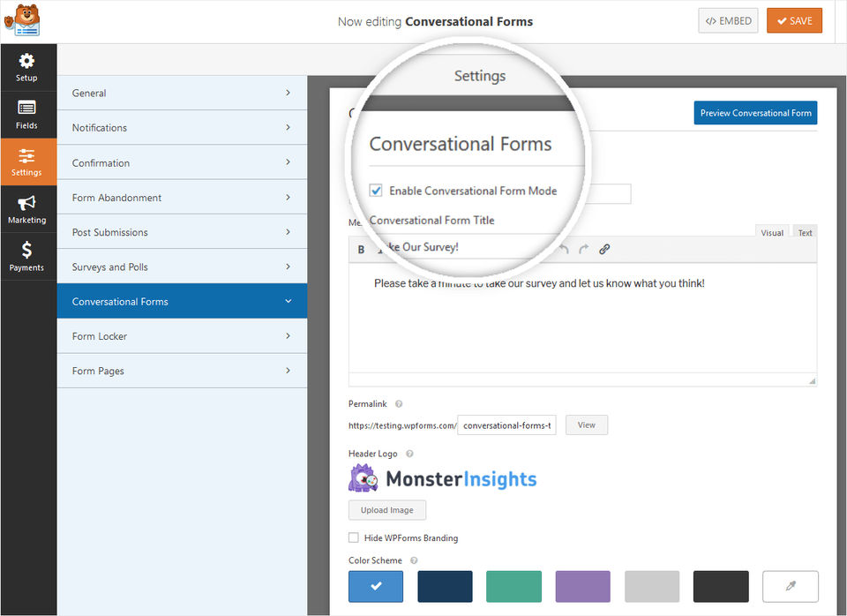The image size is (847, 616).
Task: Check Hide WPForms Branding
Action: pyautogui.click(x=354, y=537)
